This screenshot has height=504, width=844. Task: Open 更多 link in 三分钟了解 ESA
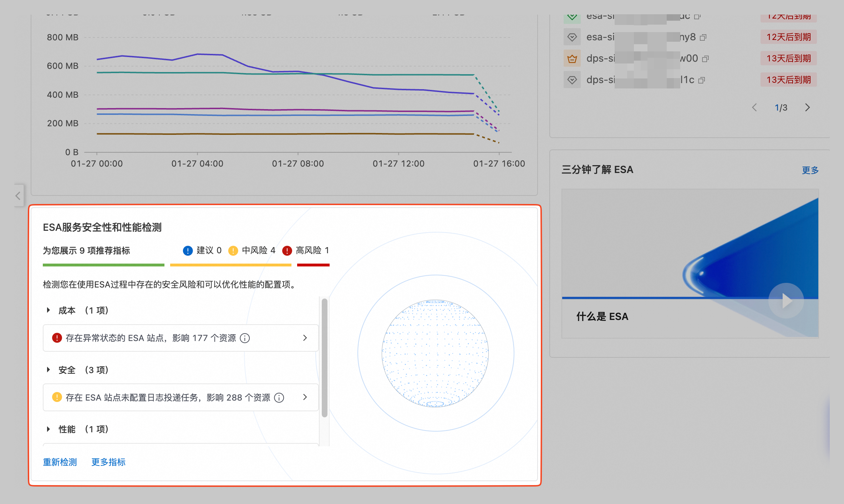pyautogui.click(x=810, y=170)
